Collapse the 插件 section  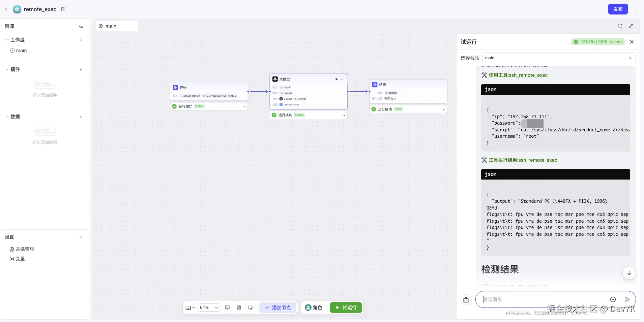click(7, 69)
